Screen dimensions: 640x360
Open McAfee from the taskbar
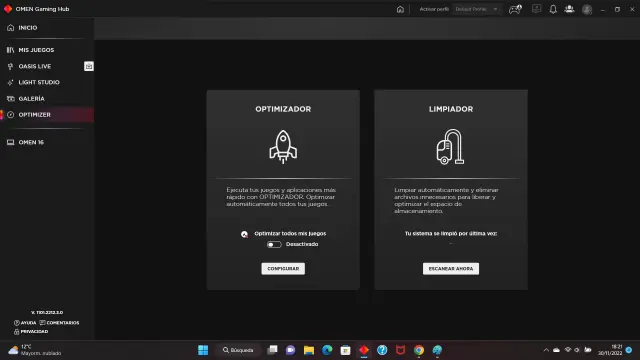coord(400,350)
